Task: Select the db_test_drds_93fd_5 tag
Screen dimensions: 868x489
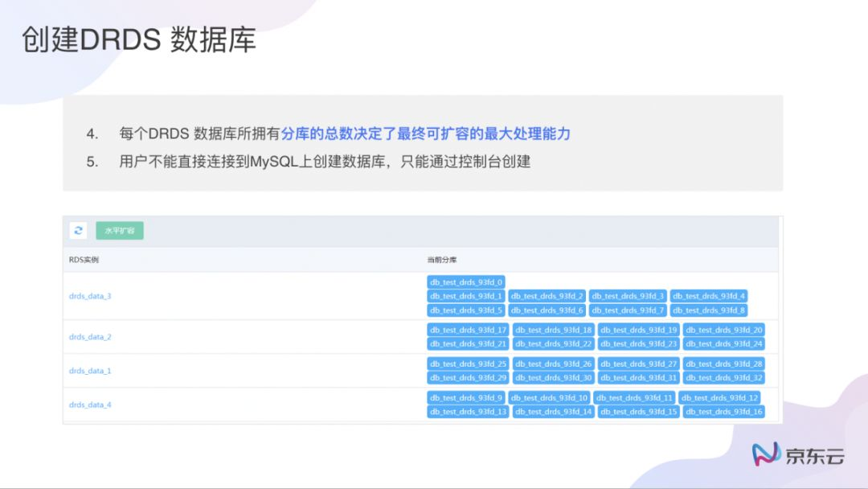Action: (x=465, y=310)
